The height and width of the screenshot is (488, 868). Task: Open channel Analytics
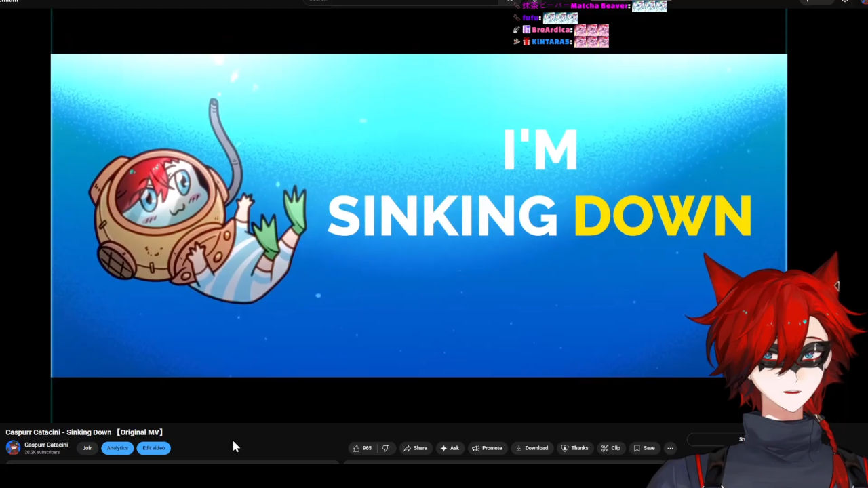pos(117,448)
